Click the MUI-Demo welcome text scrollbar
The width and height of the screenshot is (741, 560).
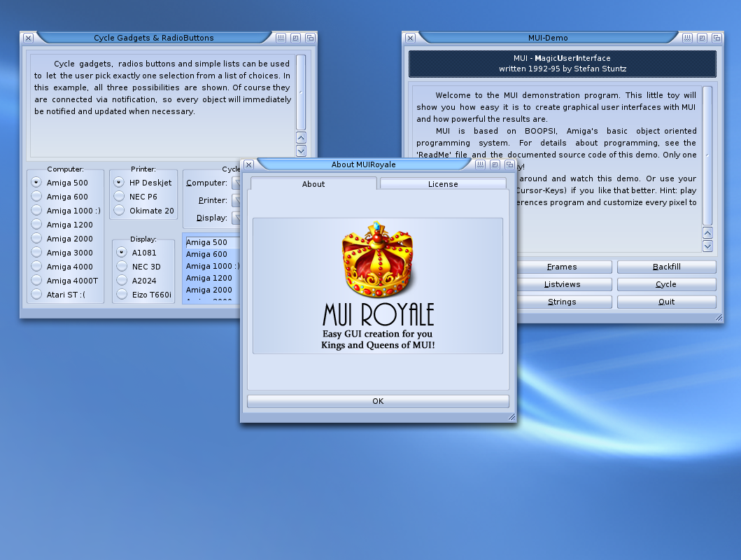(707, 156)
